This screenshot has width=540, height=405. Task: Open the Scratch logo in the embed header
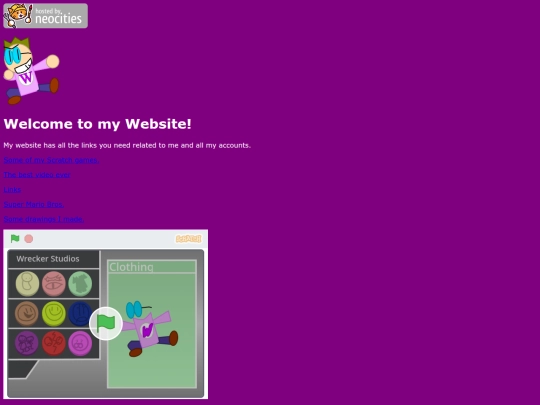point(188,239)
